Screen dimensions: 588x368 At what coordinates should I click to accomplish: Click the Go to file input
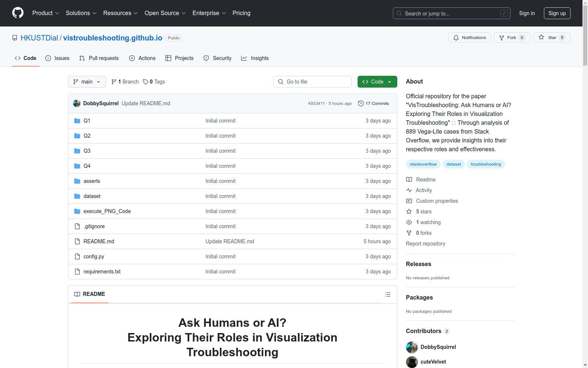pyautogui.click(x=312, y=82)
